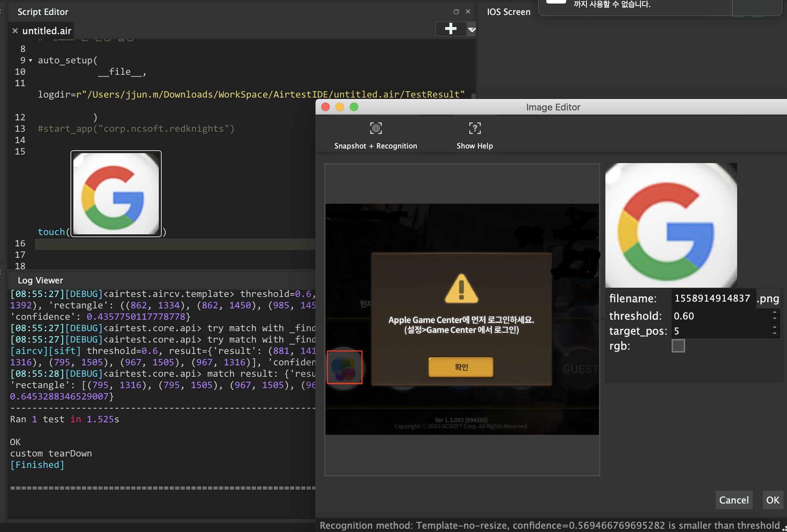Click the Show Help icon
787x532 pixels.
point(474,128)
